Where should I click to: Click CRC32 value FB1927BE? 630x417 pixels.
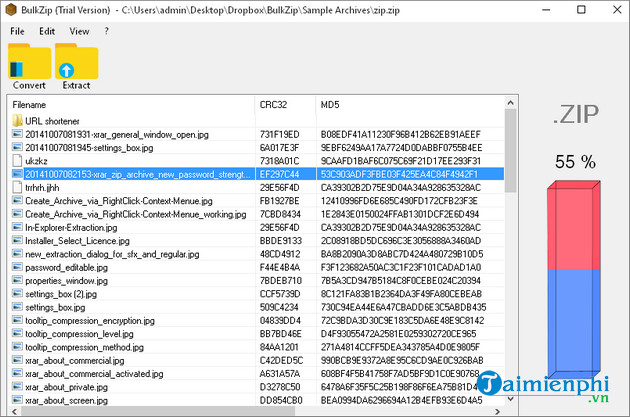(279, 201)
